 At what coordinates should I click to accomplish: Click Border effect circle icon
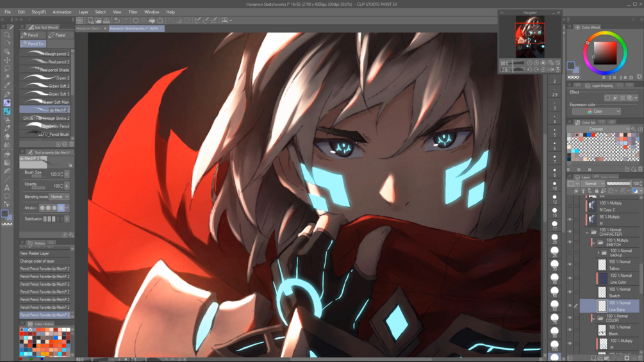pyautogui.click(x=607, y=97)
